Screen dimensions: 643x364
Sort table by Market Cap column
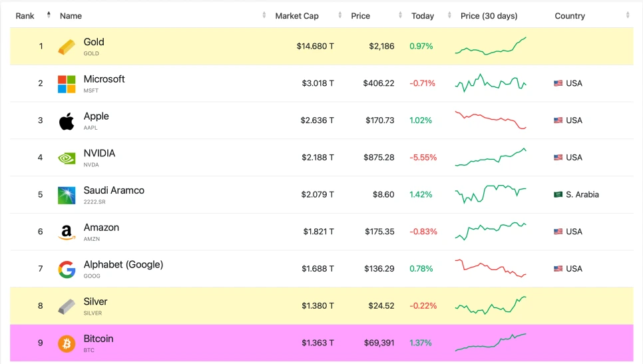(297, 16)
